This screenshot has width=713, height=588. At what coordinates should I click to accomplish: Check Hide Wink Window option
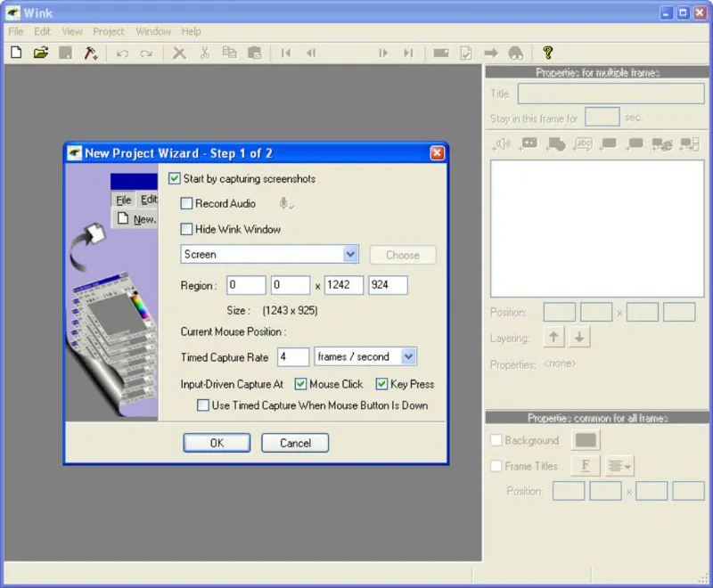(186, 229)
